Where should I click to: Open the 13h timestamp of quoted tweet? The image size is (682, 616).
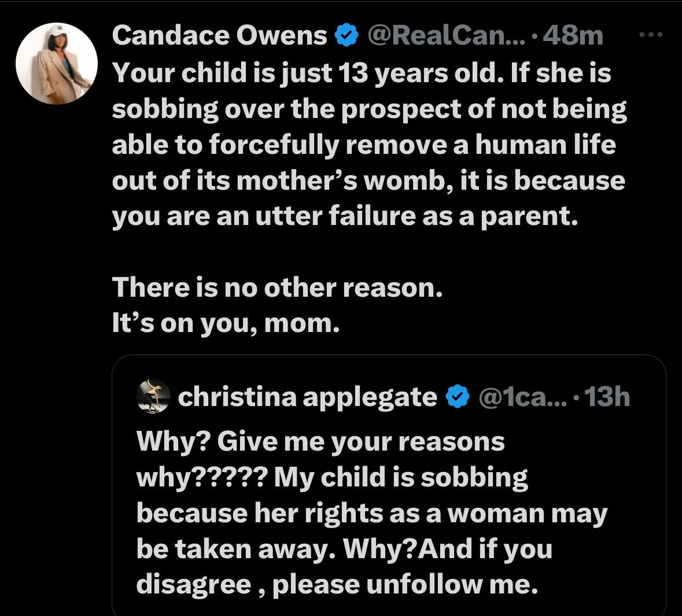[x=607, y=397]
